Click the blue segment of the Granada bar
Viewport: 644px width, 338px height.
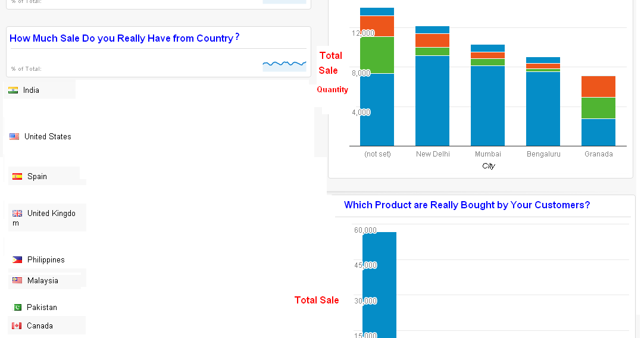click(598, 132)
